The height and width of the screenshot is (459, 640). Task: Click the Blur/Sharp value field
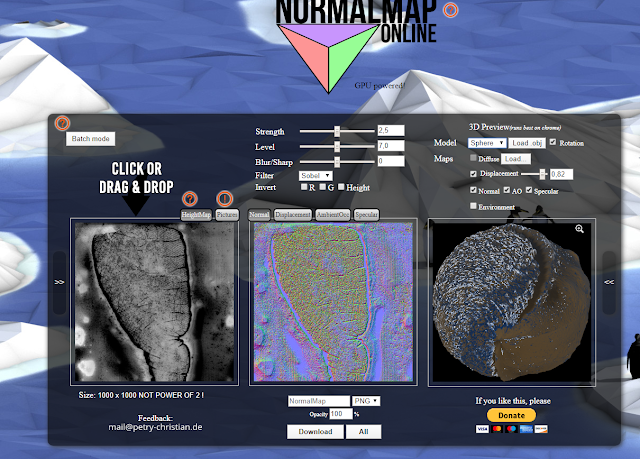(391, 161)
